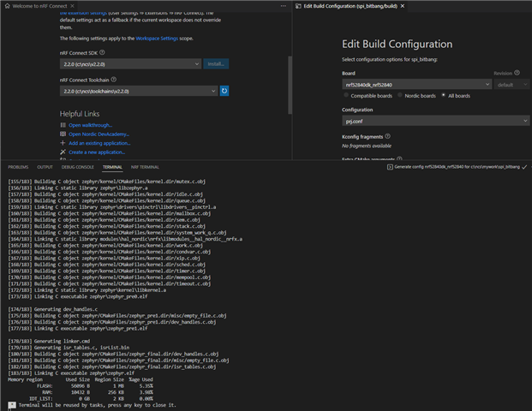The image size is (532, 411).
Task: Click the 'Helpful Links' heading
Action: point(80,114)
